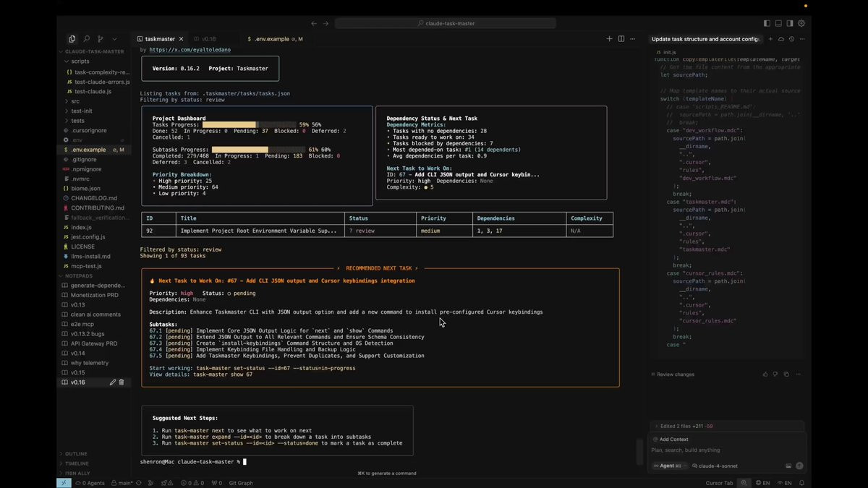This screenshot has width=868, height=488.
Task: Open the API Gateway PRD notepad
Action: pyautogui.click(x=95, y=343)
